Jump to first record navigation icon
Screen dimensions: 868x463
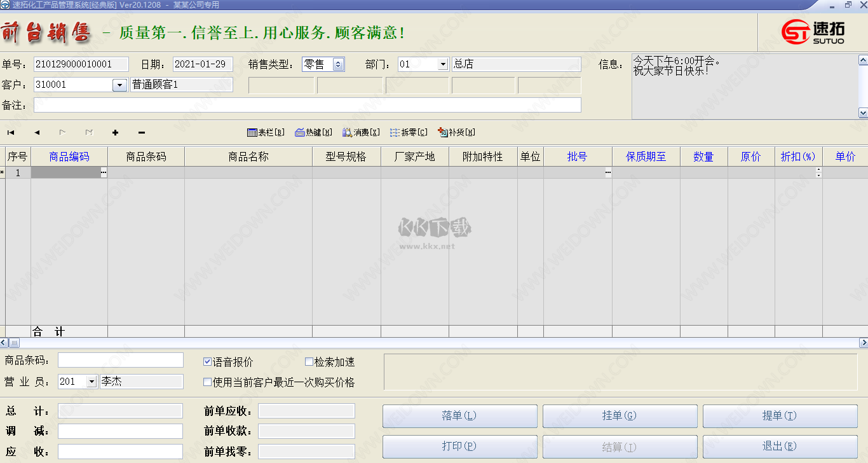(10, 132)
